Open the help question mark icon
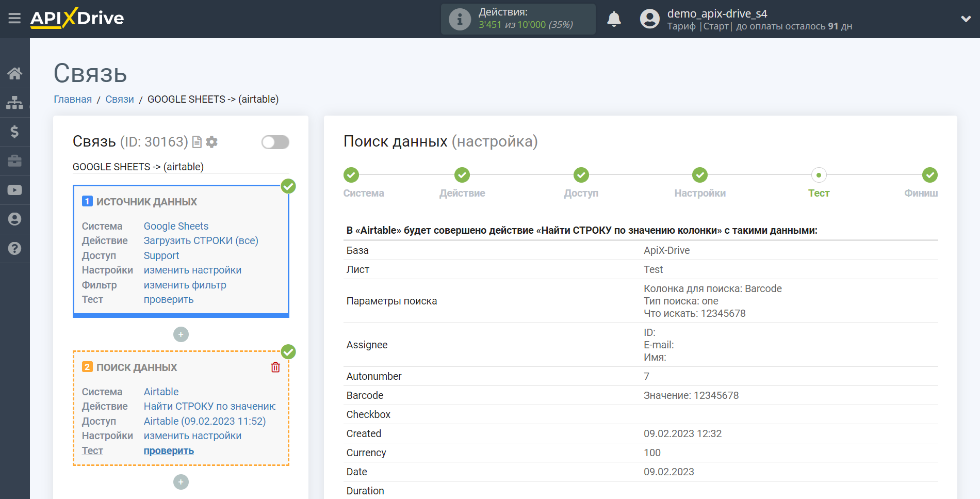This screenshot has height=499, width=980. tap(14, 248)
